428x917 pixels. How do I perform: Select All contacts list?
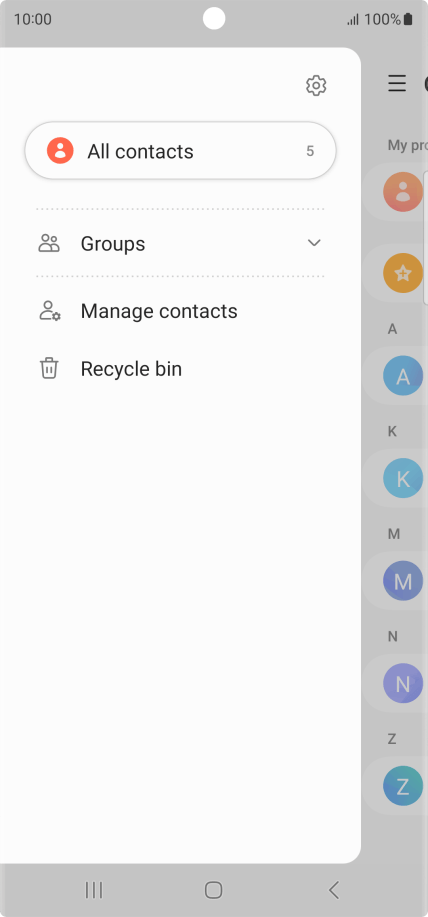click(180, 151)
